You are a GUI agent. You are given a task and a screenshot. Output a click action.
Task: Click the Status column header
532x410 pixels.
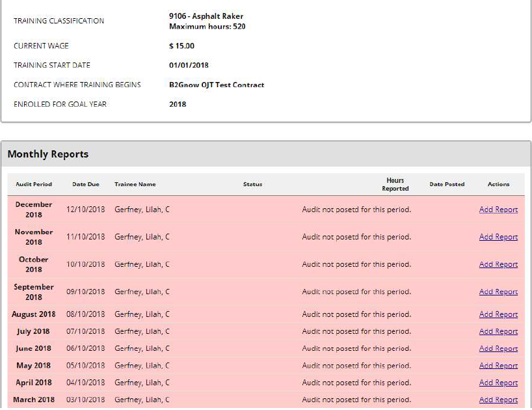coord(252,184)
